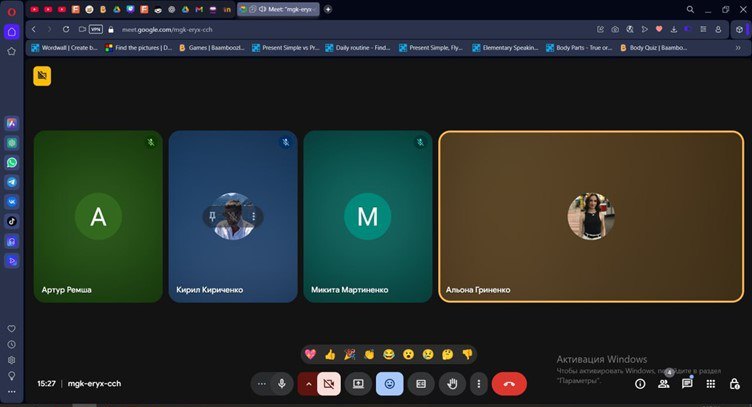Image resolution: width=752 pixels, height=407 pixels.
Task: Raise your hand in the meeting
Action: click(452, 383)
